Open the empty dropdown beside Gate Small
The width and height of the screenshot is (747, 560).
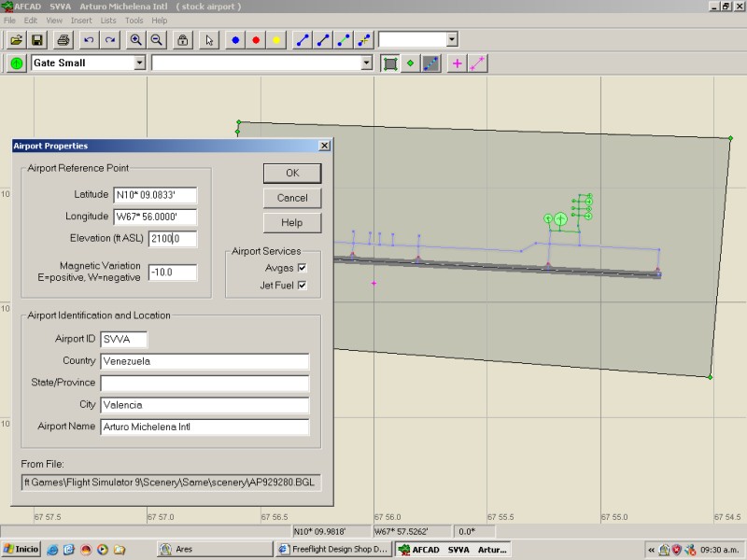click(x=367, y=63)
